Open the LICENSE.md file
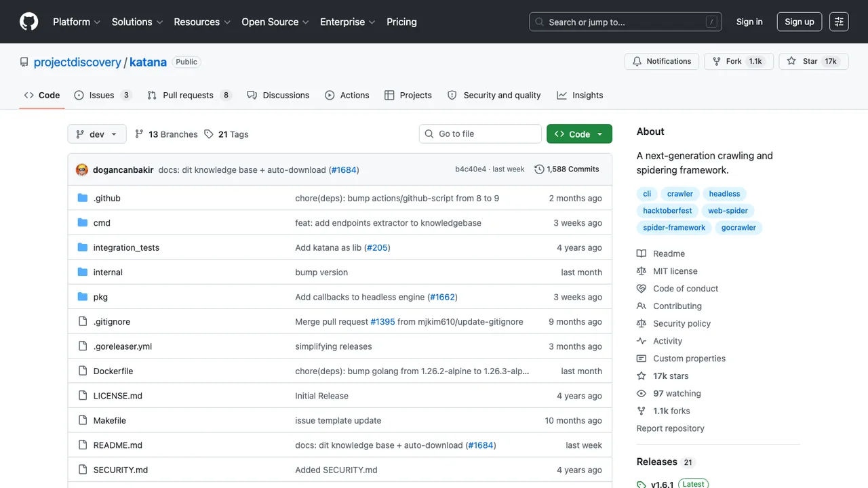This screenshot has width=868, height=488. [118, 396]
